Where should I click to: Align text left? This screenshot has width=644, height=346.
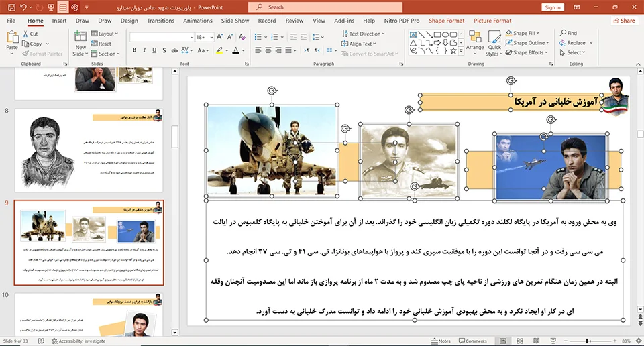258,50
